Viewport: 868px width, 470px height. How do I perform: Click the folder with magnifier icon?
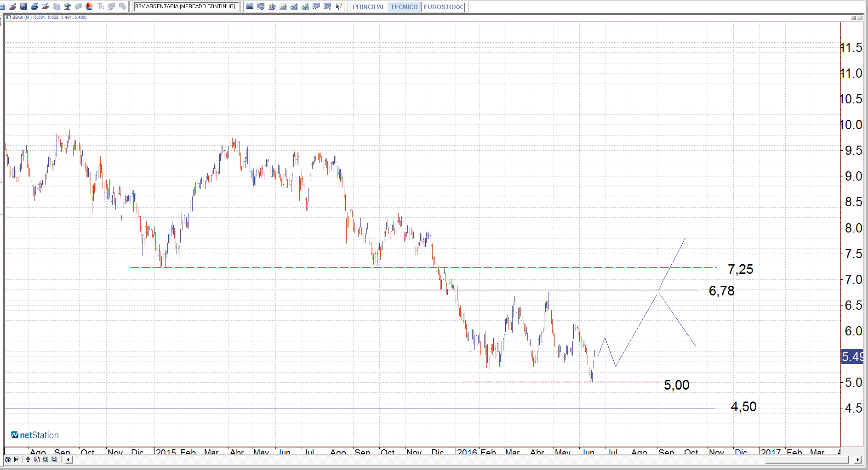click(x=46, y=6)
